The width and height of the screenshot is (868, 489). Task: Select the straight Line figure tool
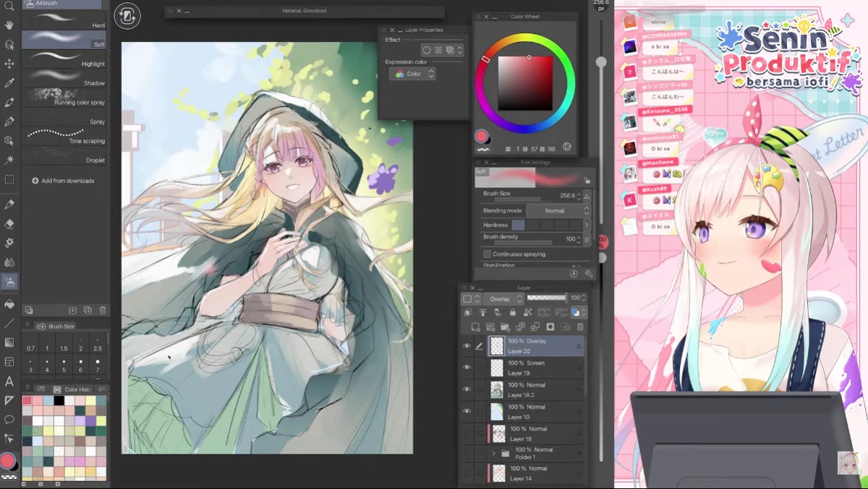tap(9, 323)
